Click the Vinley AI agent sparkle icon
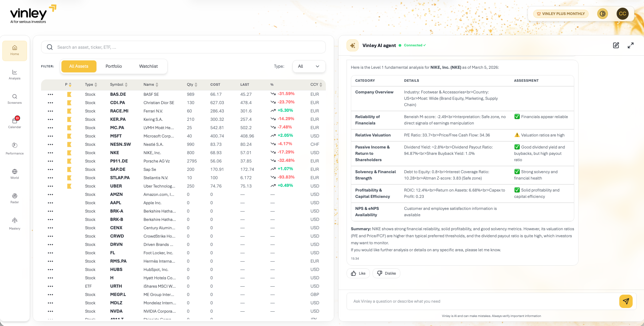This screenshot has height=326, width=644. [x=353, y=45]
